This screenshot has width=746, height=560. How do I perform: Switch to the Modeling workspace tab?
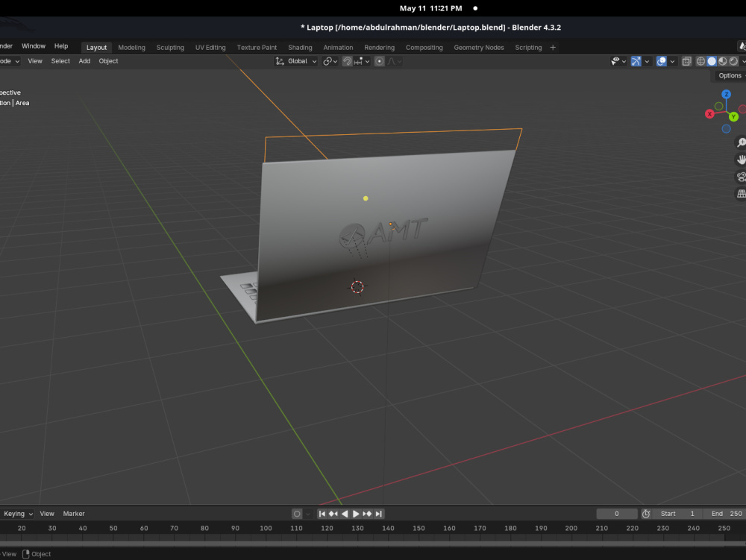pos(132,48)
